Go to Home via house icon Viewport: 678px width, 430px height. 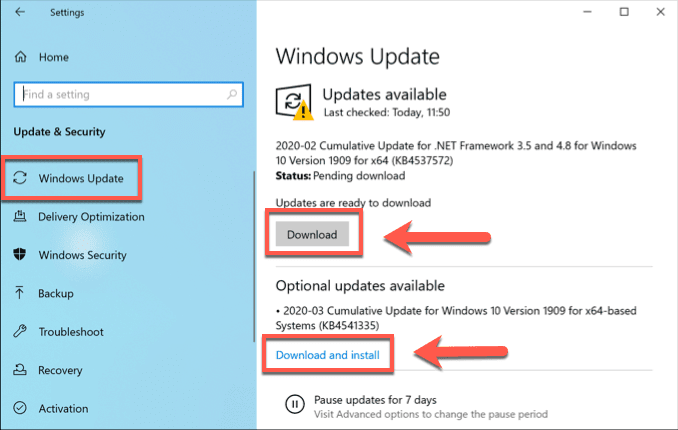point(20,57)
